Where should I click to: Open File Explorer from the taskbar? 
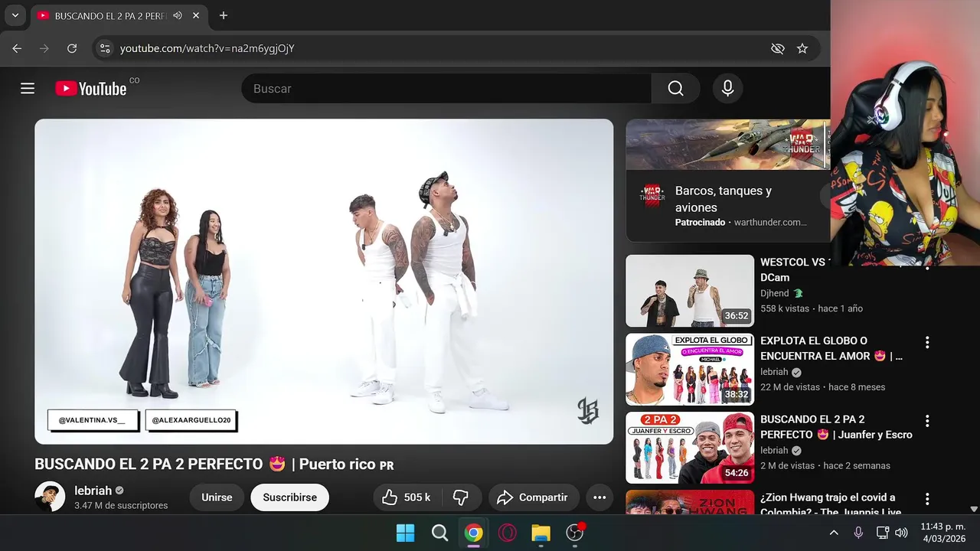(541, 533)
